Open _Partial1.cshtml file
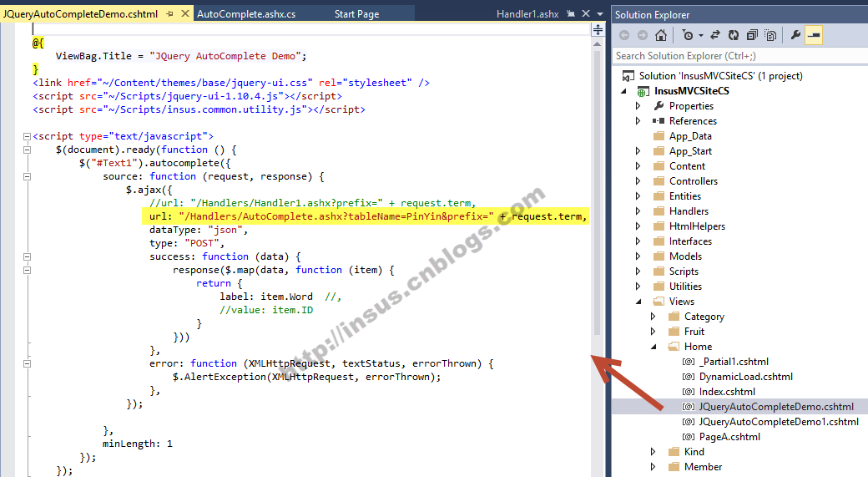This screenshot has height=477, width=868. pyautogui.click(x=734, y=362)
